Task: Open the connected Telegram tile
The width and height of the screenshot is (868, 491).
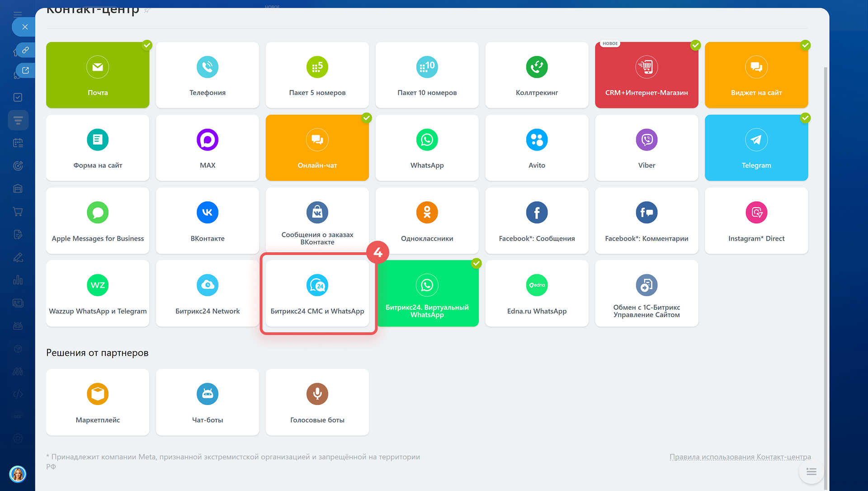Action: (756, 148)
